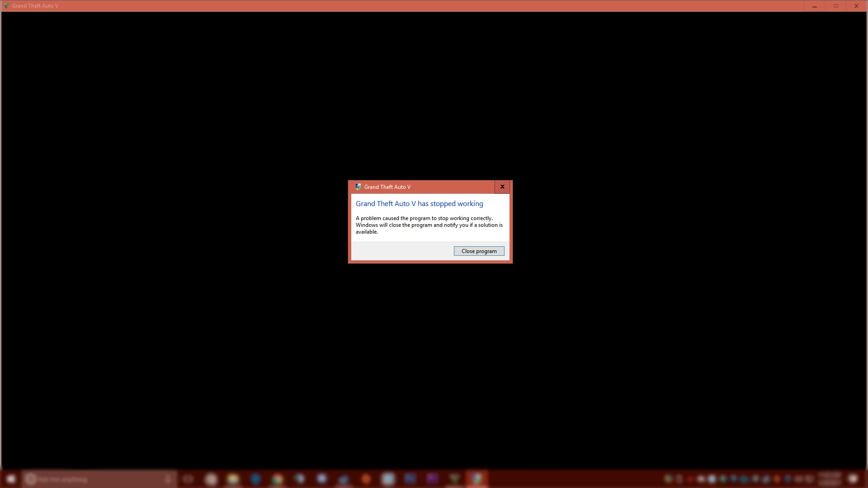Open File Explorer from the taskbar
The image size is (868, 488).
[233, 479]
